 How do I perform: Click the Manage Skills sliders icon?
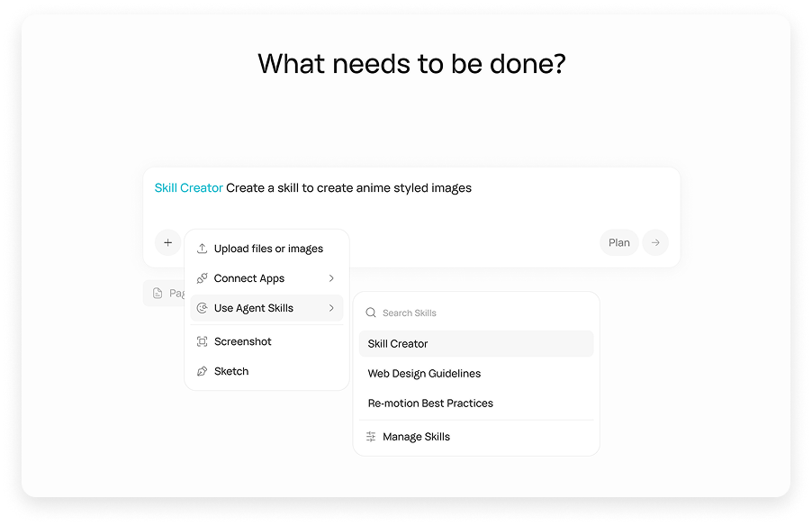(371, 437)
